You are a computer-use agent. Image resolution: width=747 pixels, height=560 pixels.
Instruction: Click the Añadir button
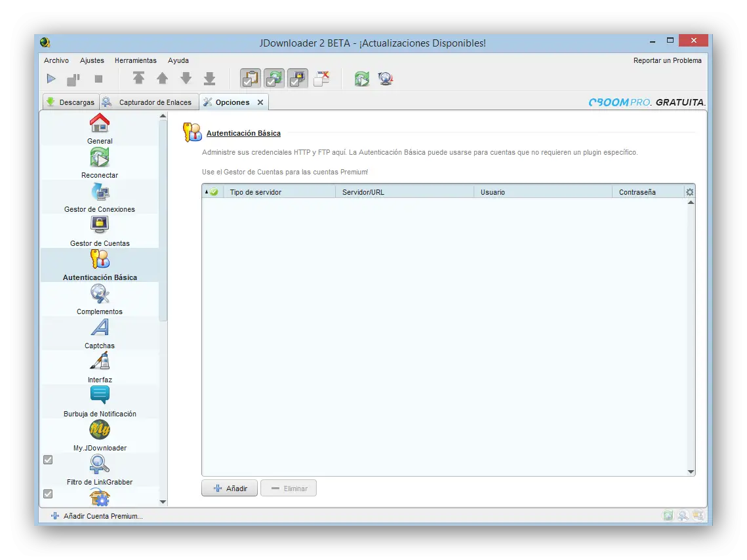point(230,488)
